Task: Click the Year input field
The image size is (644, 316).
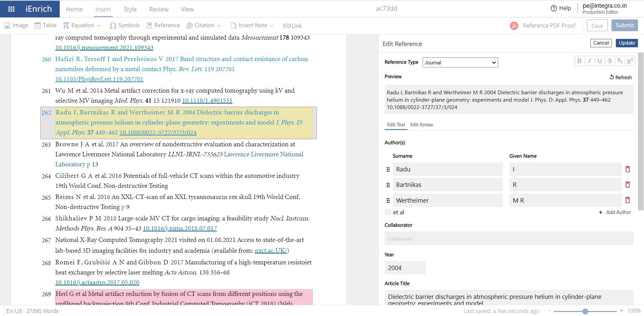Action: pyautogui.click(x=405, y=268)
